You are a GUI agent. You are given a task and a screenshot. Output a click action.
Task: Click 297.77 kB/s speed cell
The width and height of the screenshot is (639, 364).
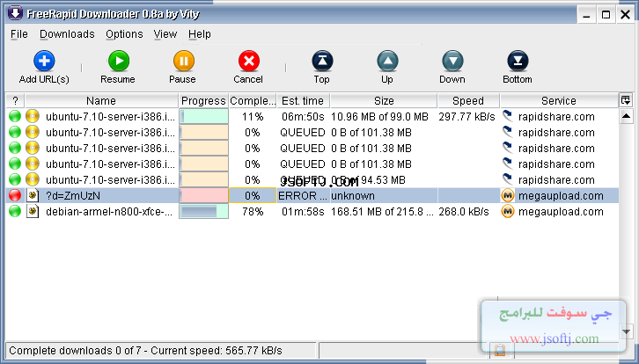466,117
